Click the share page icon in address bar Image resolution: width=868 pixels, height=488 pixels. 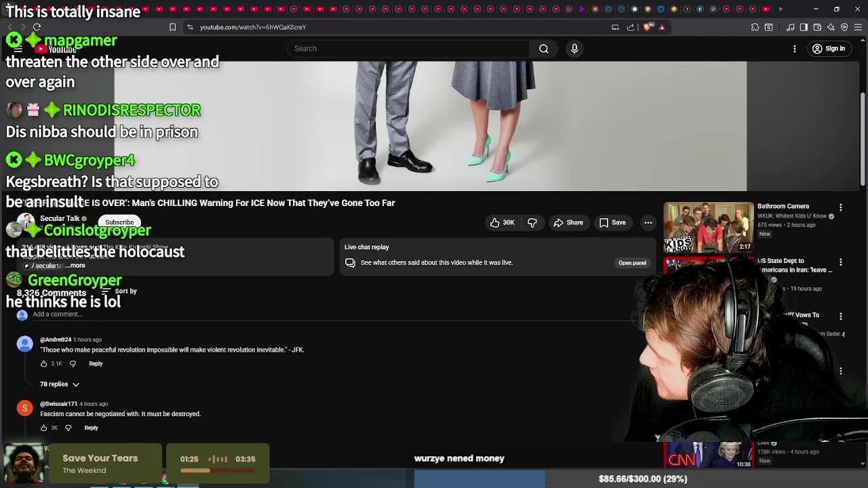pos(631,27)
